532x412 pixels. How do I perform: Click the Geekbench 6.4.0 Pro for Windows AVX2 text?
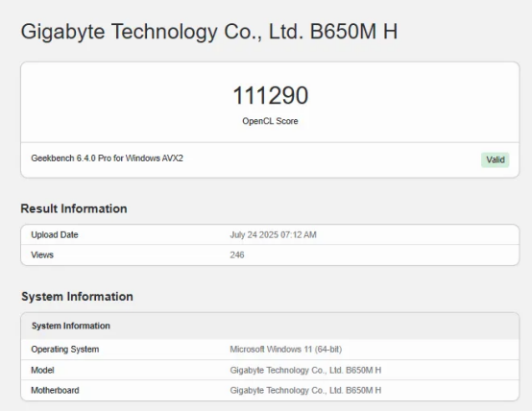[x=107, y=158]
